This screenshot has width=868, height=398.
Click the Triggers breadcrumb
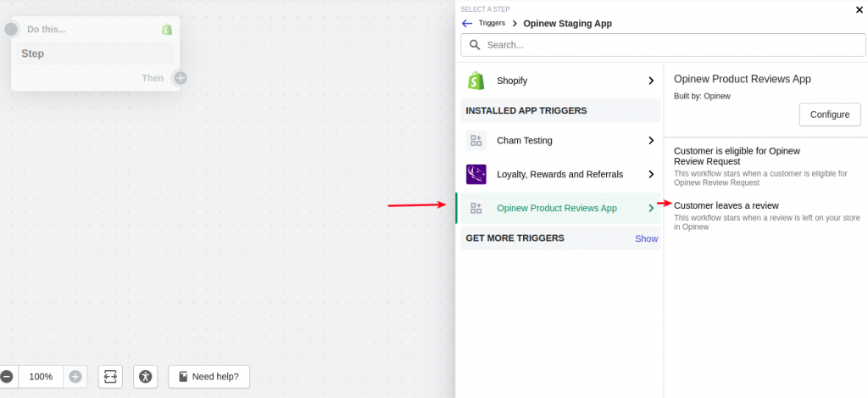pos(492,23)
